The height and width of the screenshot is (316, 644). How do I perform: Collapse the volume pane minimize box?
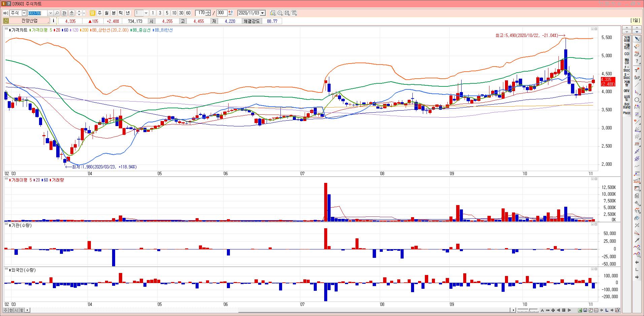point(592,179)
